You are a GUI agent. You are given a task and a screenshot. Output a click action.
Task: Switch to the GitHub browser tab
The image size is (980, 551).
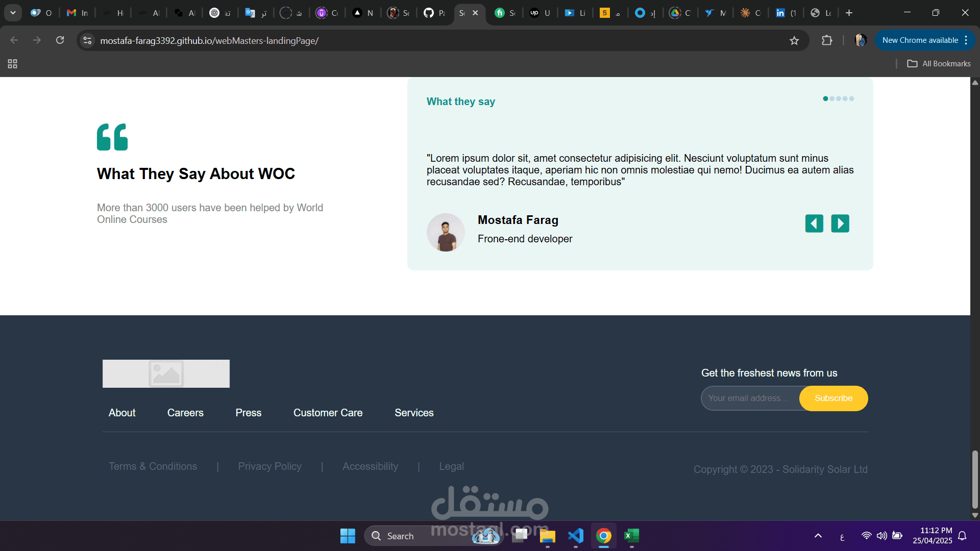434,13
